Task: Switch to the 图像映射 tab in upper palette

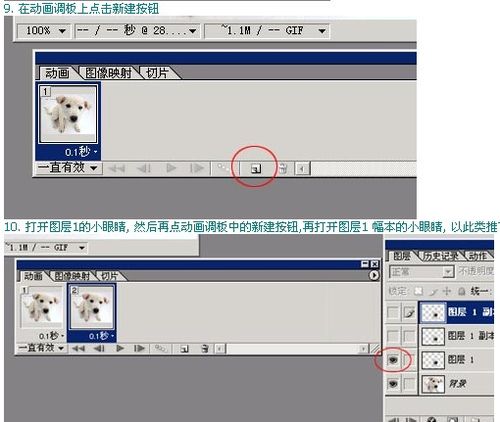Action: 108,73
